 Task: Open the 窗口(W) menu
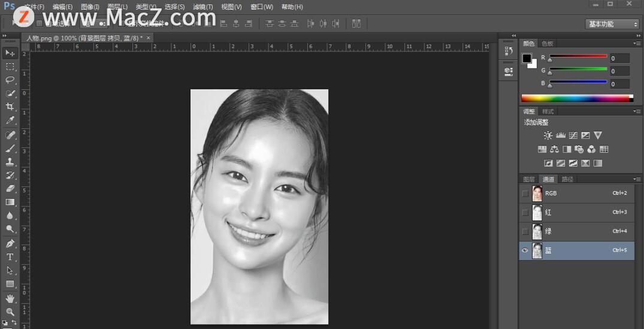point(262,7)
